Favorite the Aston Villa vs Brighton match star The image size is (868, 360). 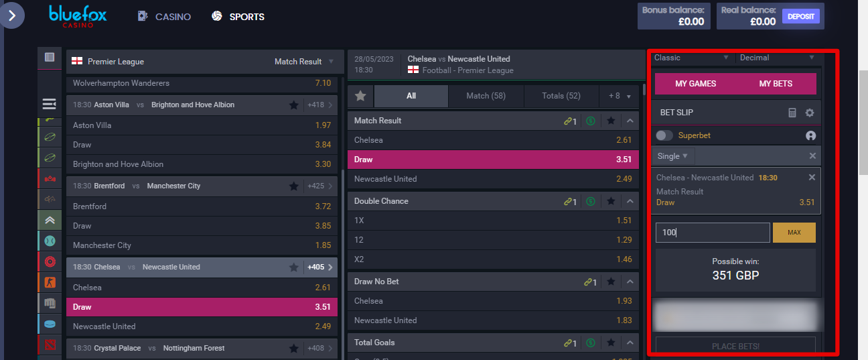point(293,105)
